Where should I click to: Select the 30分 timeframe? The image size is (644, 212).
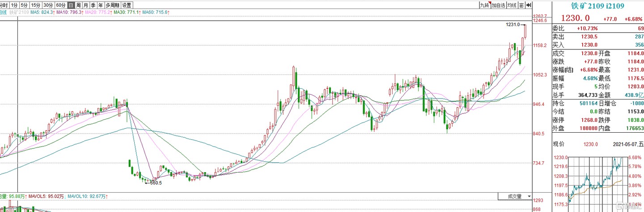coord(48,5)
